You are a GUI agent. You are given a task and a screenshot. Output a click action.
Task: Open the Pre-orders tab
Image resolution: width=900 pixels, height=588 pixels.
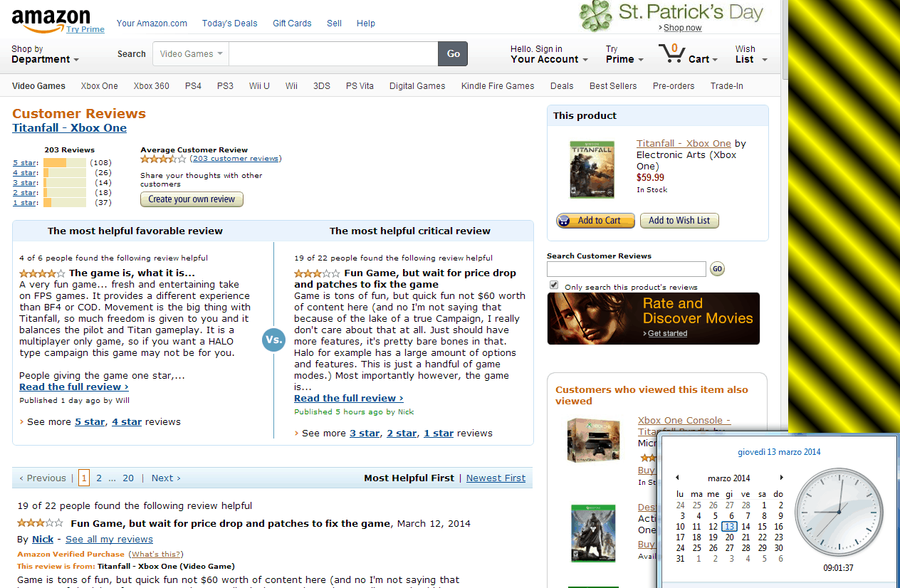674,86
